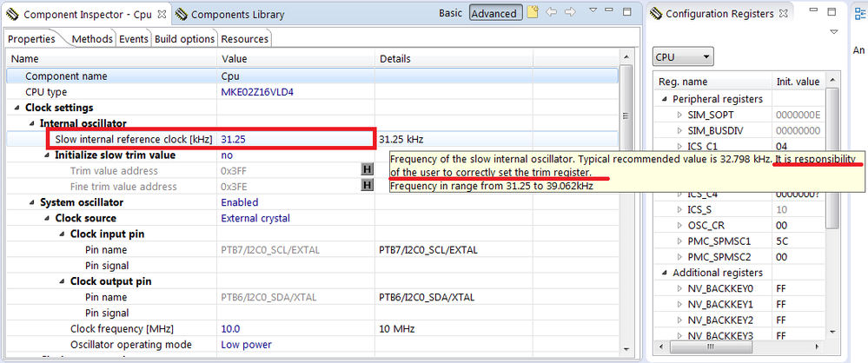Maximize the Configuration Registers panel

[x=831, y=11]
